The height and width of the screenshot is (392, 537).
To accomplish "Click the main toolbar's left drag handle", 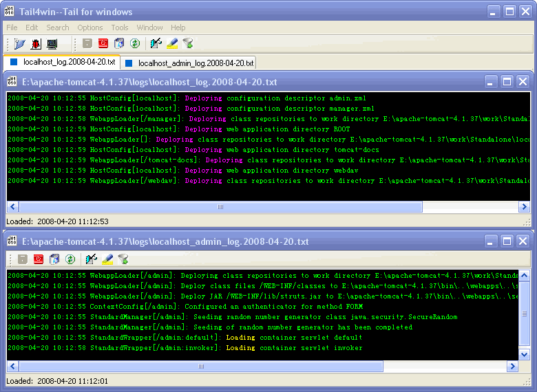I will coord(8,44).
